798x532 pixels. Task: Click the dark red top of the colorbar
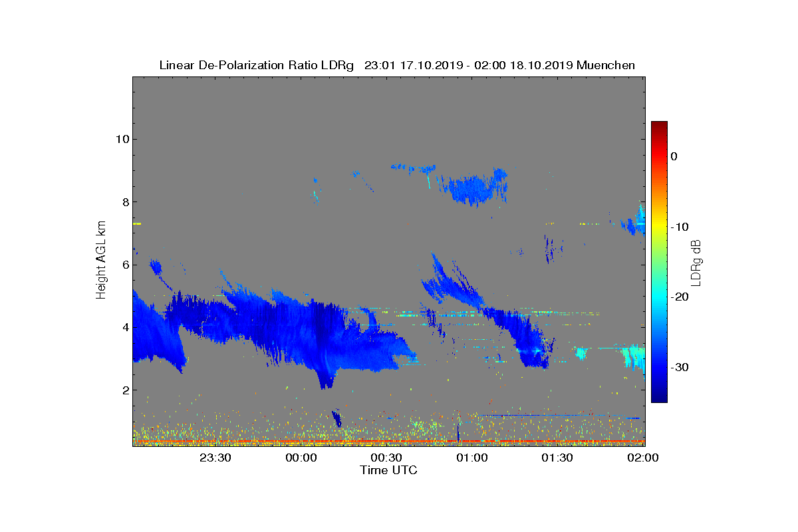coord(659,126)
